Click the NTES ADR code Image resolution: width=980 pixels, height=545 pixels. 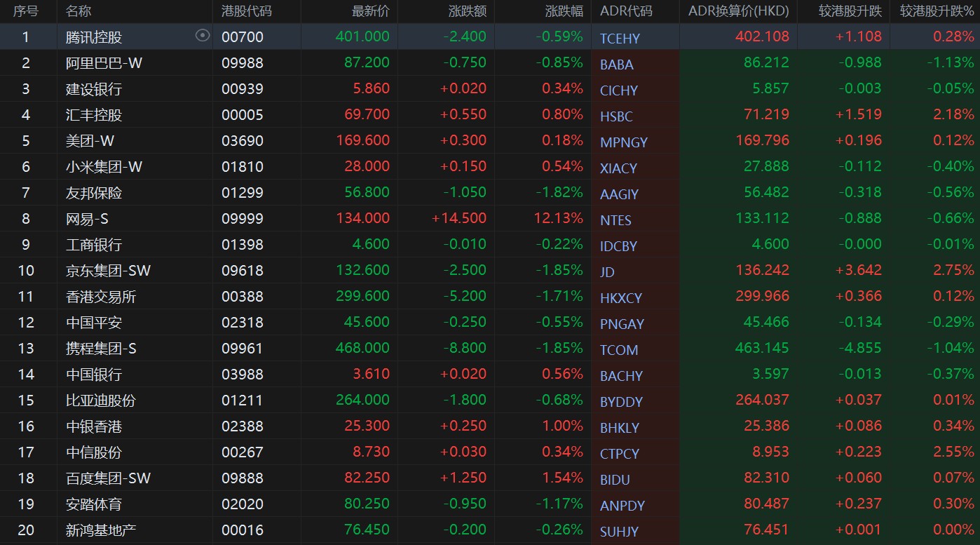(615, 220)
